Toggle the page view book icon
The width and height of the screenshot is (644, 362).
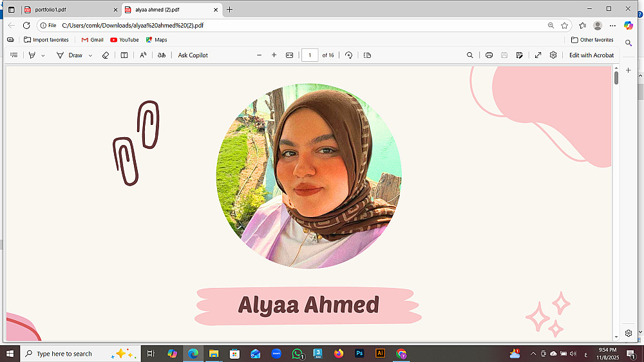pos(124,55)
